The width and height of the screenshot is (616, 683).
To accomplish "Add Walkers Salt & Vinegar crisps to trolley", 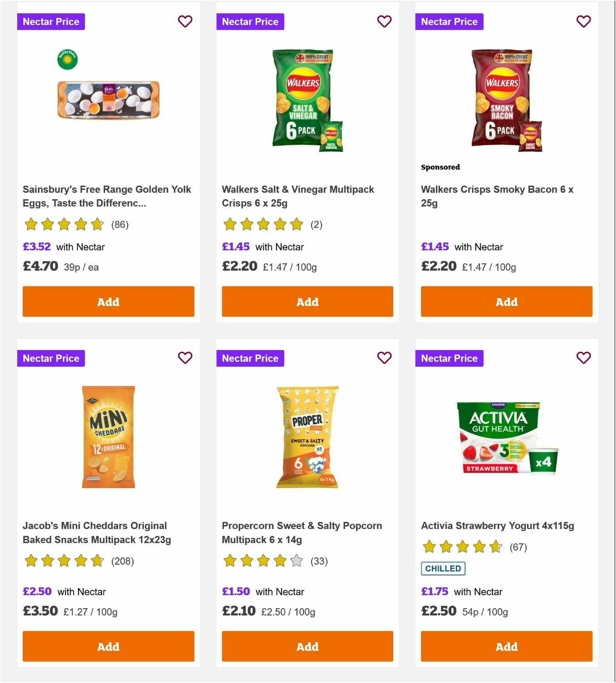I will [307, 302].
